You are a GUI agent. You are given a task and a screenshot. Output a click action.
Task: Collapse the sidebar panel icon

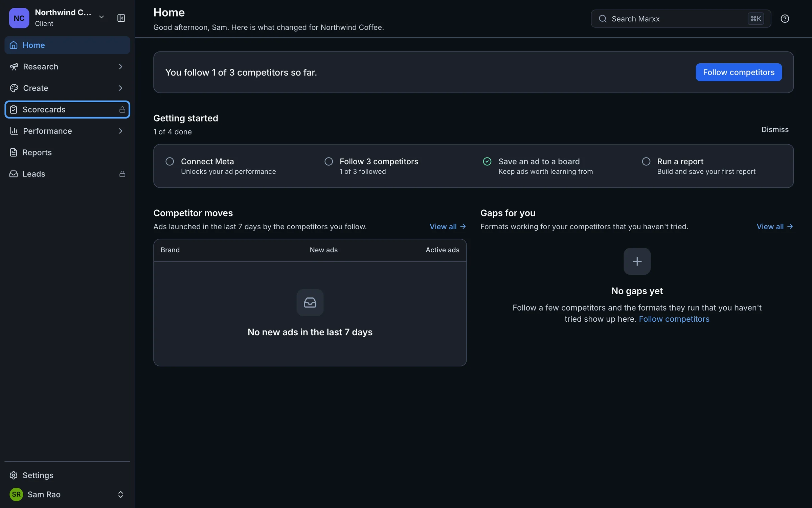click(121, 18)
